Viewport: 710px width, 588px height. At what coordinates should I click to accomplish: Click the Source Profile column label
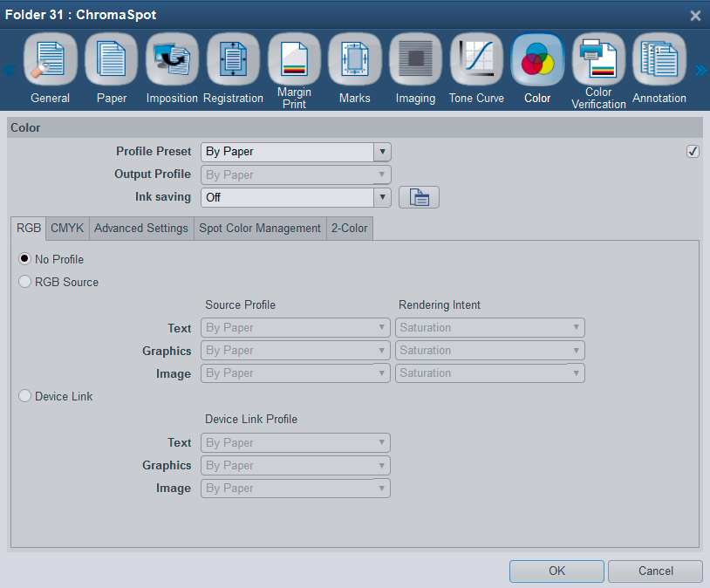coord(240,304)
